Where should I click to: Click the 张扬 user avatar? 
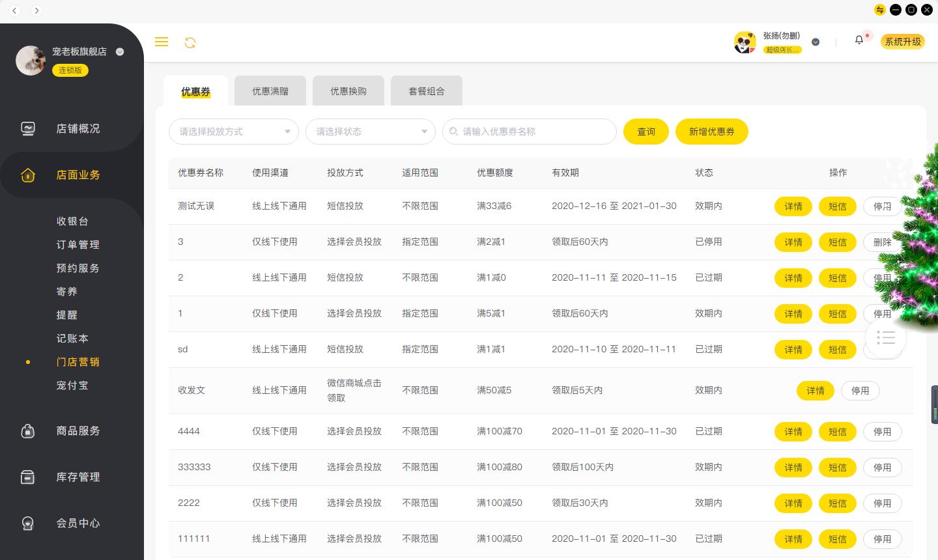[745, 42]
